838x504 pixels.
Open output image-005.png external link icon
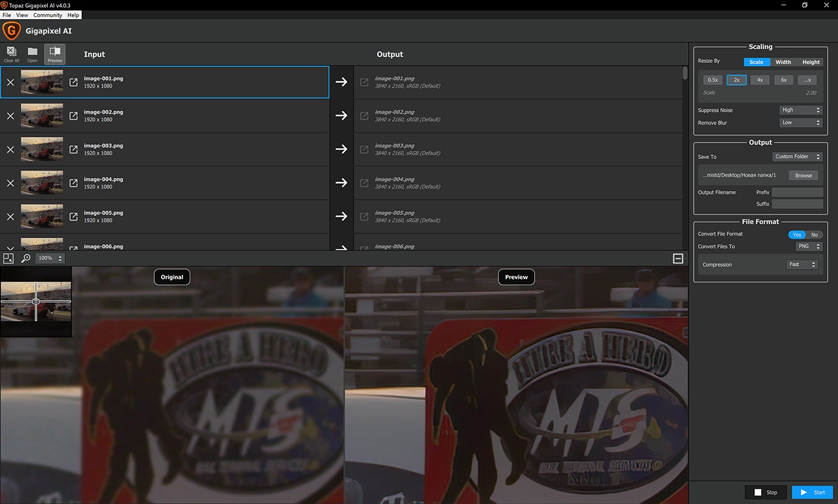coord(365,217)
